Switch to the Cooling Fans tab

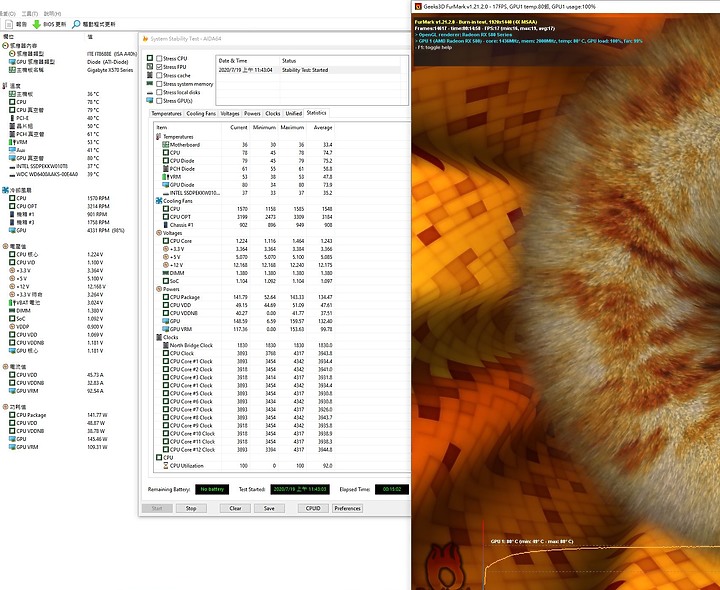[x=201, y=113]
